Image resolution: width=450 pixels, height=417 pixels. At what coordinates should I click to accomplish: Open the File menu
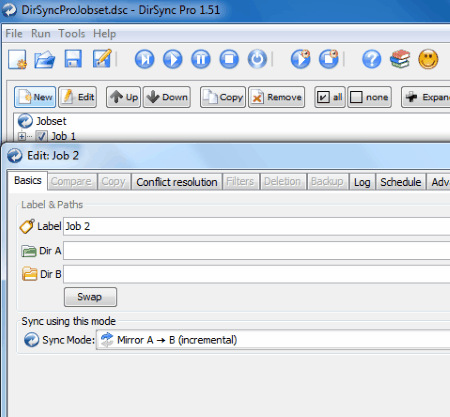click(14, 33)
